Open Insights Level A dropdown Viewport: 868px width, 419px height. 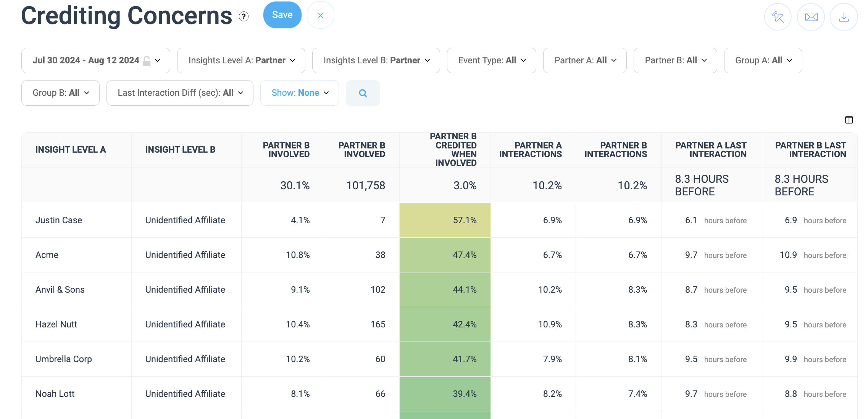(x=241, y=60)
